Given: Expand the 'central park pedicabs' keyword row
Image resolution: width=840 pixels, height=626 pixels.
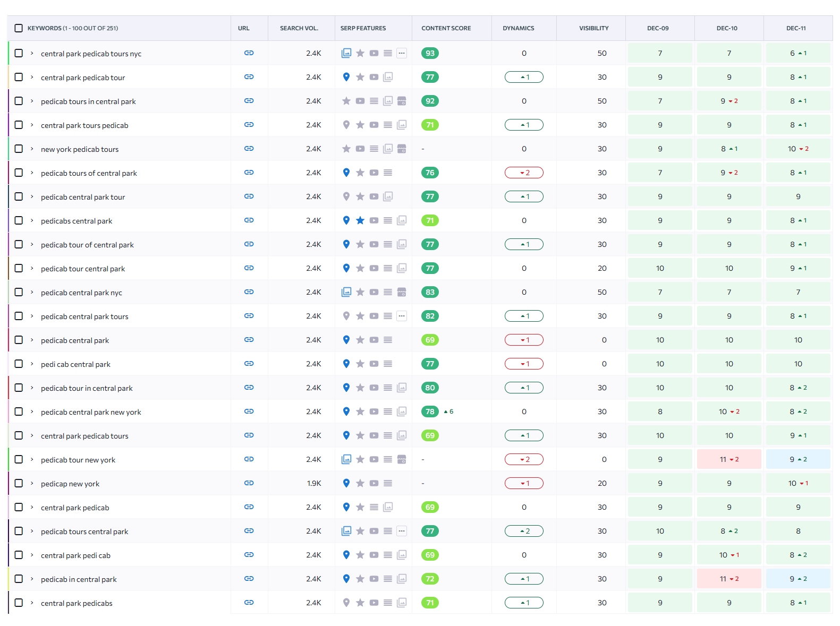Looking at the screenshot, I should point(32,603).
